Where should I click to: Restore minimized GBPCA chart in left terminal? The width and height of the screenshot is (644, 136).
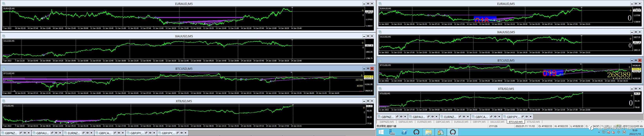point(115,133)
